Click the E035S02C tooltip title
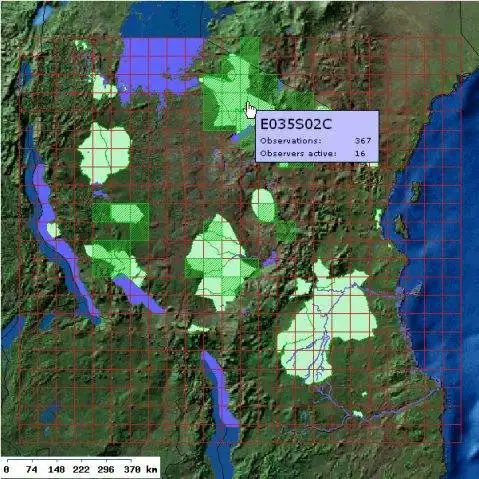 296,124
